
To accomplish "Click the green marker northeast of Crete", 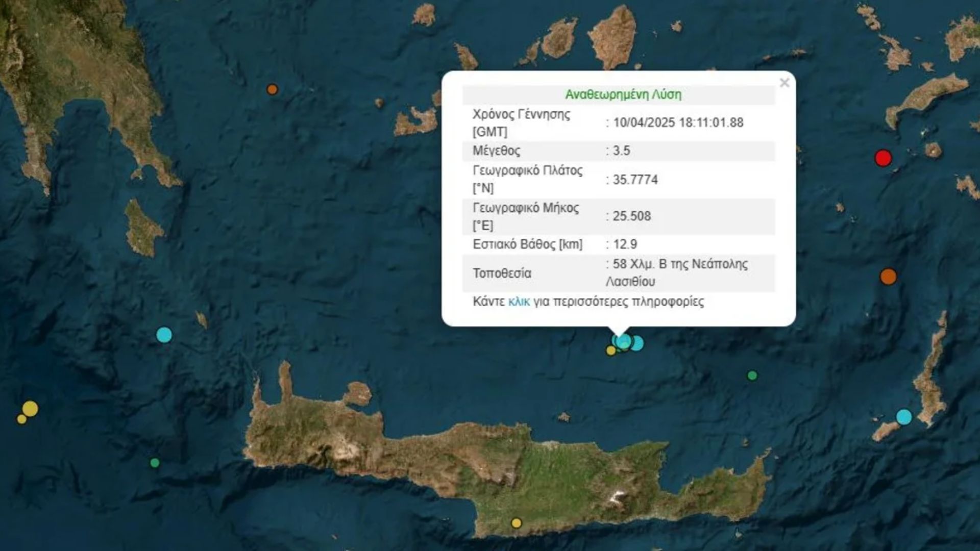I will tap(752, 376).
